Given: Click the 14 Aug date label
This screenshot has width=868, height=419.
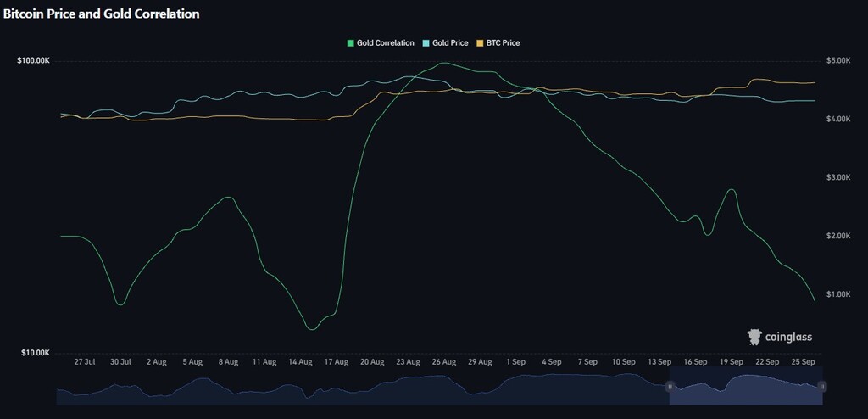Looking at the screenshot, I should 300,362.
